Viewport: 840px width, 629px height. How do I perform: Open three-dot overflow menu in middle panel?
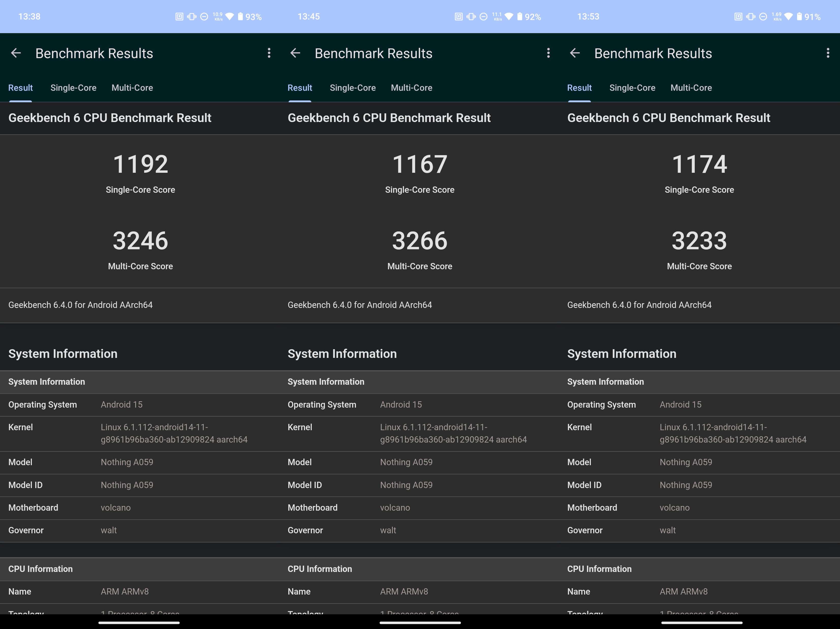tap(548, 53)
